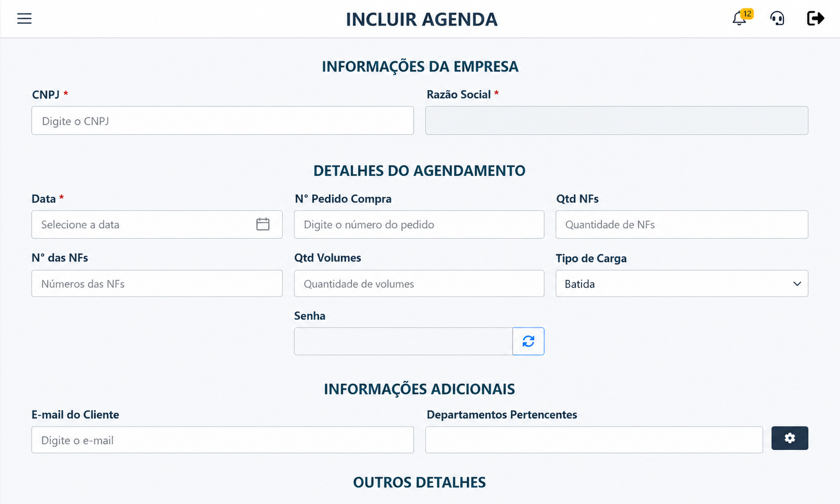Click the DETALHES DO AGENDAMENTO heading
The image size is (840, 504).
click(x=419, y=171)
